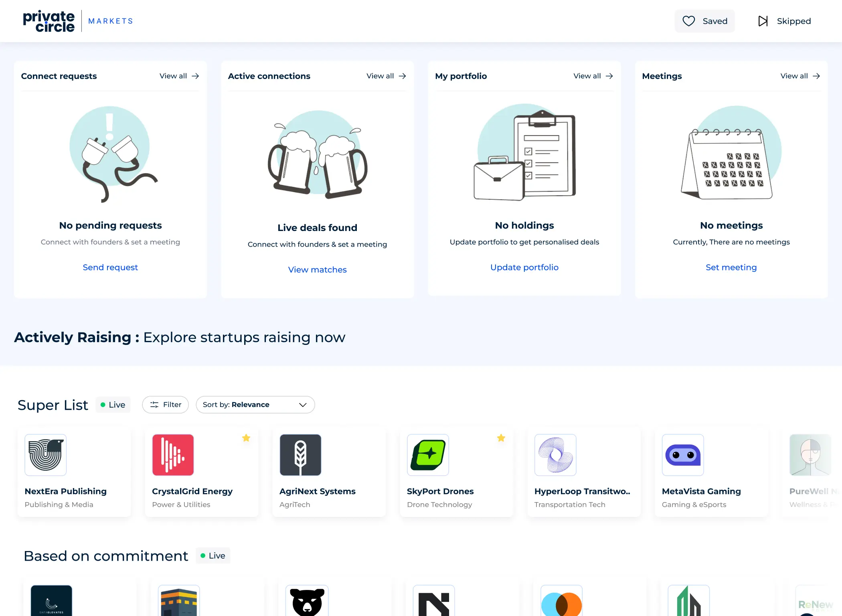Click the skip icon next to Skipped
Viewport: 842px width, 616px height.
[763, 21]
